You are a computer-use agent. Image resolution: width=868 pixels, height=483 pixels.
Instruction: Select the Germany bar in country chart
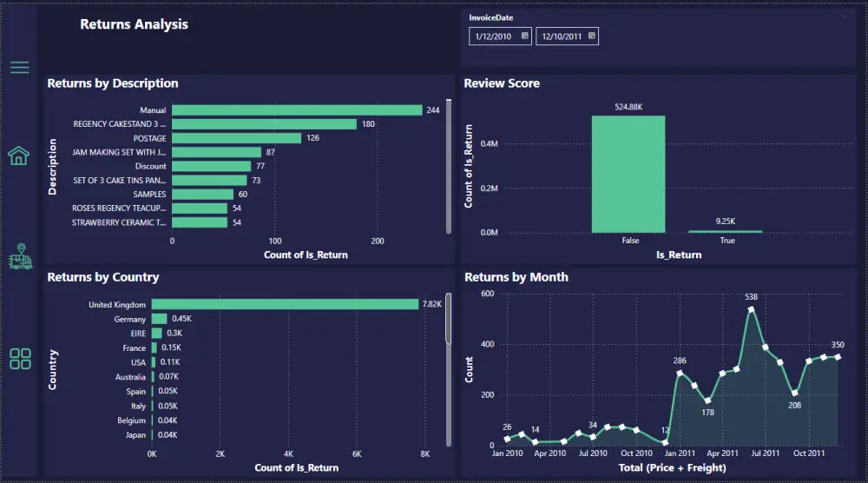160,319
